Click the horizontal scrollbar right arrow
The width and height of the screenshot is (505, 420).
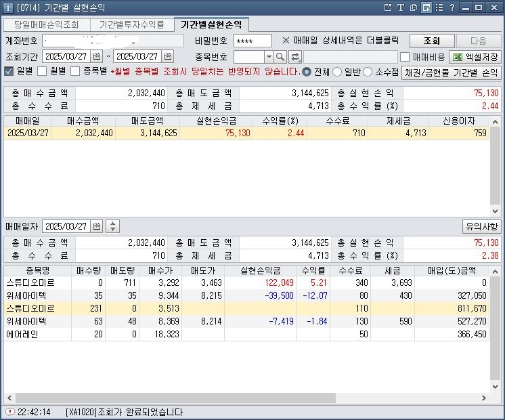click(x=484, y=398)
